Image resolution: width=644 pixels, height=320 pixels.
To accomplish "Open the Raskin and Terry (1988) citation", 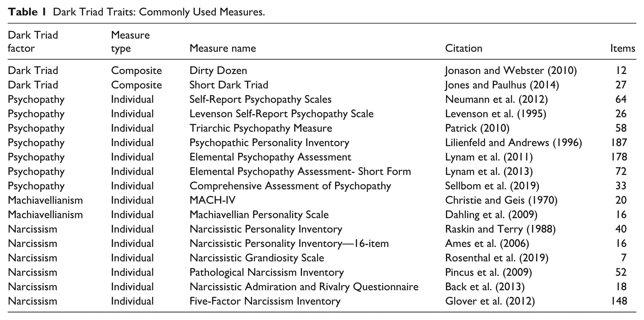I will tap(500, 229).
